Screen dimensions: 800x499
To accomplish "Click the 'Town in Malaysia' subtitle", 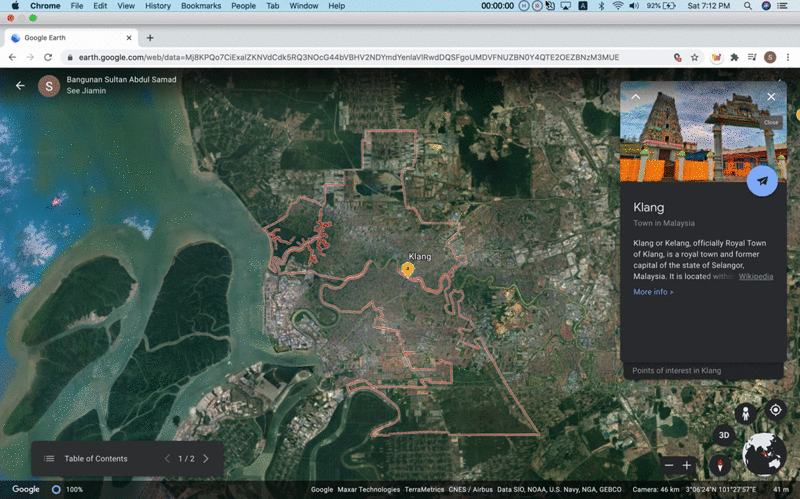I will pos(664,223).
